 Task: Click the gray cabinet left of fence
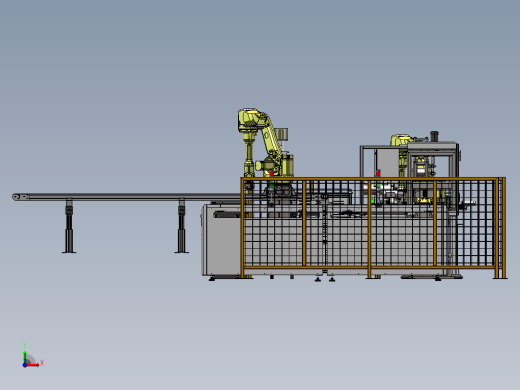coord(221,240)
